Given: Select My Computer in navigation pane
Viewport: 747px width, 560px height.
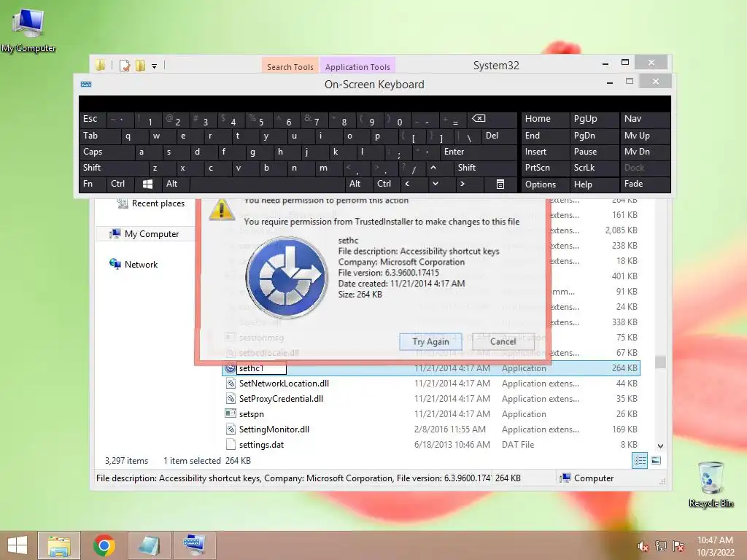Looking at the screenshot, I should pyautogui.click(x=152, y=234).
